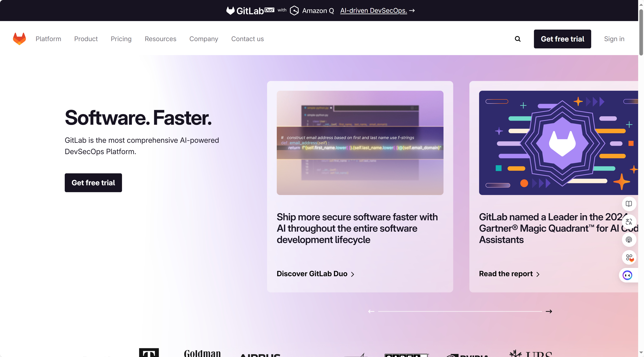Click the Gartner Leader badge illustration
Viewport: 644px width, 357px height.
[x=558, y=143]
